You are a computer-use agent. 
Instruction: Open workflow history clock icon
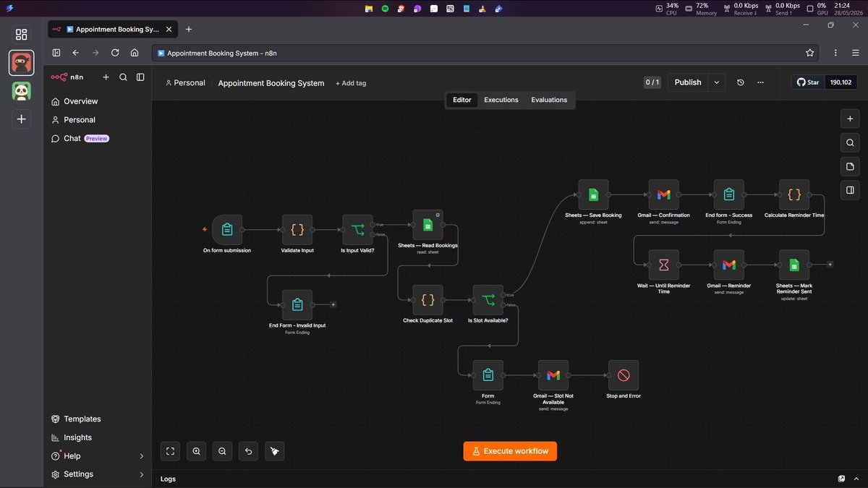click(741, 82)
